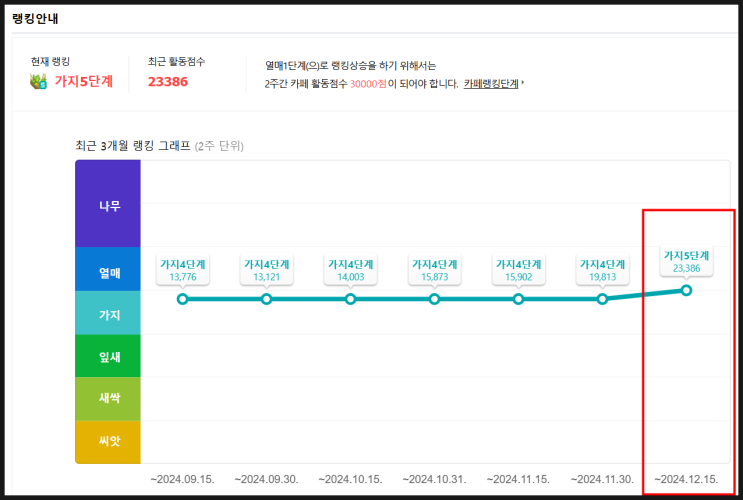Click the graph point for 2024.09.30
743x500 pixels.
(x=266, y=299)
